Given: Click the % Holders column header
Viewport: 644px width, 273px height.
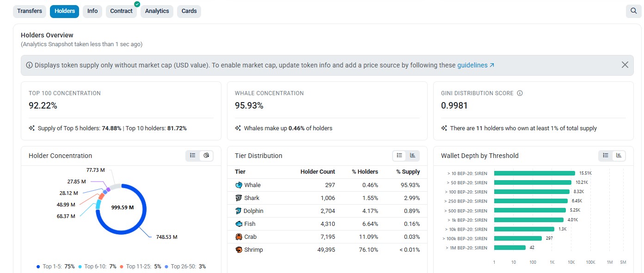Looking at the screenshot, I should 365,172.
